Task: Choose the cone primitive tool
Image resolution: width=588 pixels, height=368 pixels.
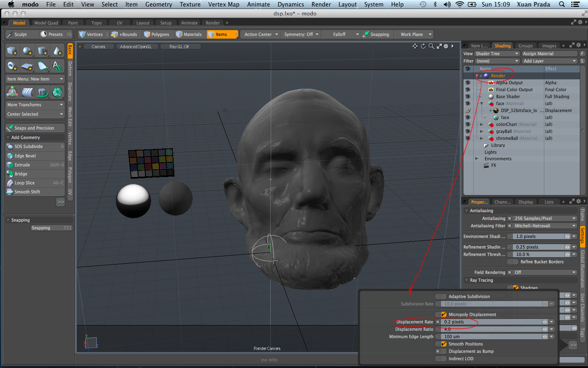Action: tap(57, 51)
